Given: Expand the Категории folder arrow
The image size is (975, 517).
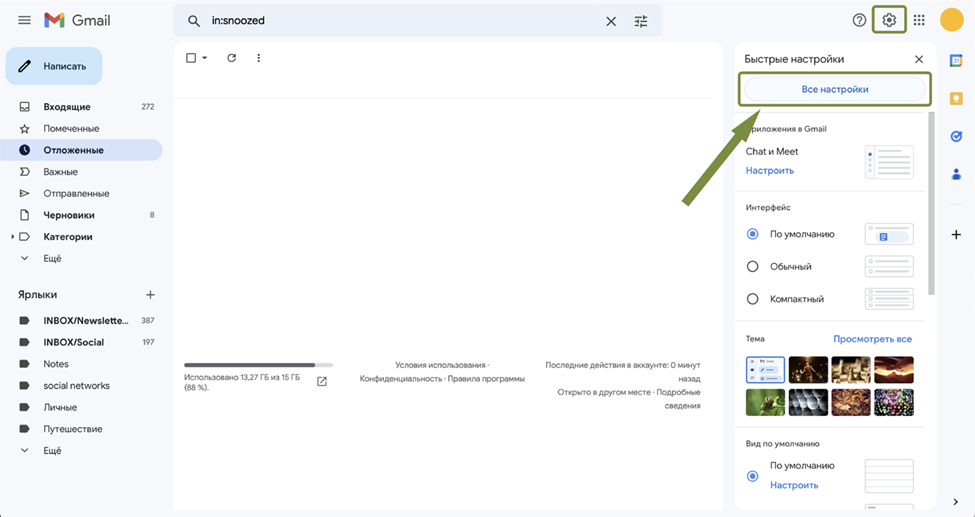Looking at the screenshot, I should coord(12,236).
